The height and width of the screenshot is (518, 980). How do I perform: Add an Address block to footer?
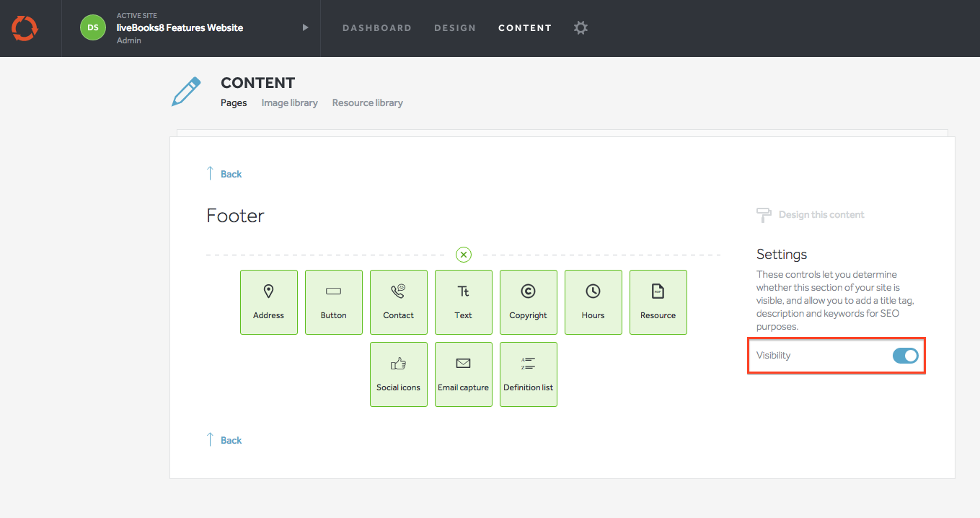268,302
